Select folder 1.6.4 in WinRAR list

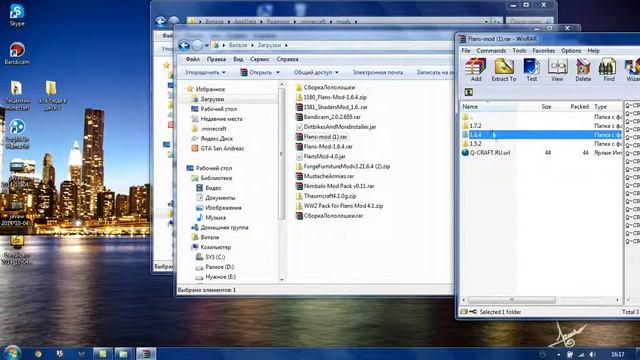tap(542, 135)
